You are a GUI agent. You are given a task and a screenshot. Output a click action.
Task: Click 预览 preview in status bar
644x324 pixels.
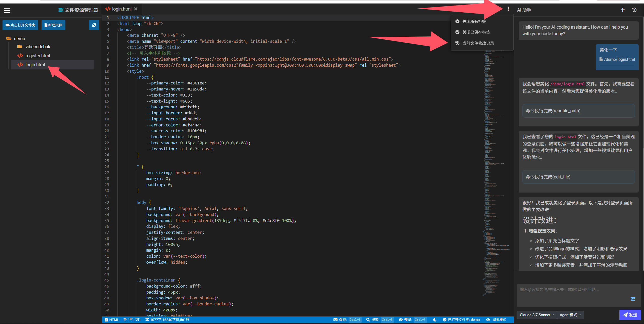pyautogui.click(x=412, y=320)
